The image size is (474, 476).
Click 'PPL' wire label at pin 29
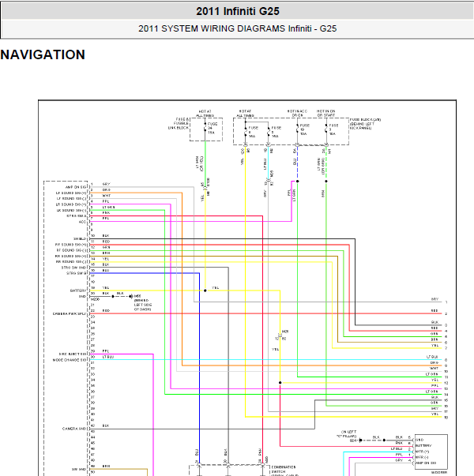pos(106,351)
